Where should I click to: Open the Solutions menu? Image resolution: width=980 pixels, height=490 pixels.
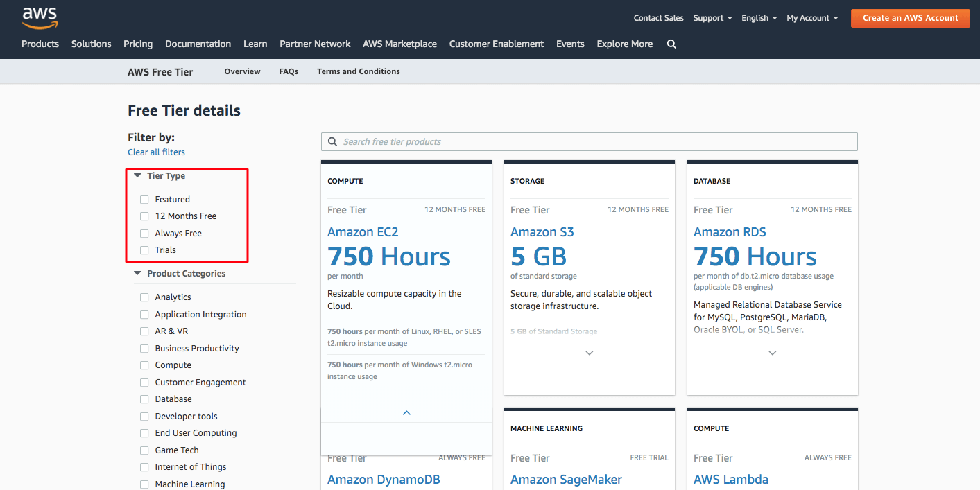coord(92,44)
